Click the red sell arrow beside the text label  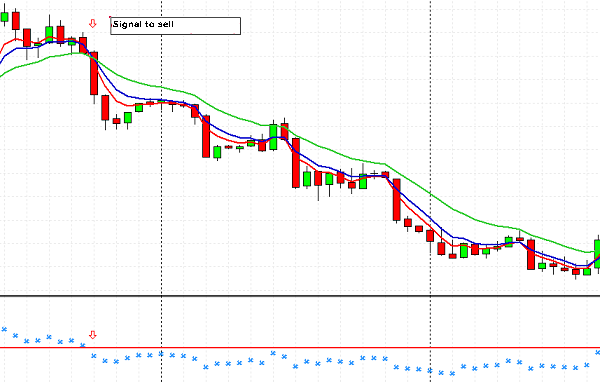(93, 24)
